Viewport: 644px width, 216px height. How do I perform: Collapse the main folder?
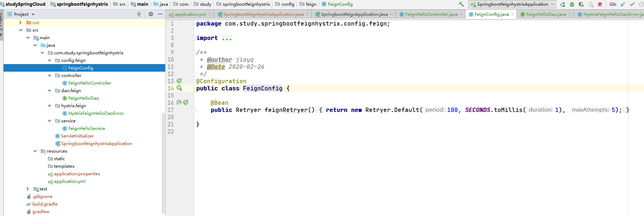pos(28,37)
